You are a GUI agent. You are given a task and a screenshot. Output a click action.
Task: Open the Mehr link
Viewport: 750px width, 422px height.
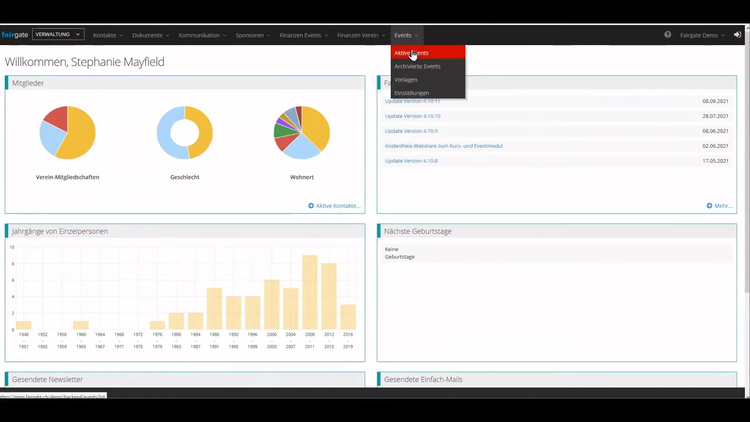pos(723,206)
